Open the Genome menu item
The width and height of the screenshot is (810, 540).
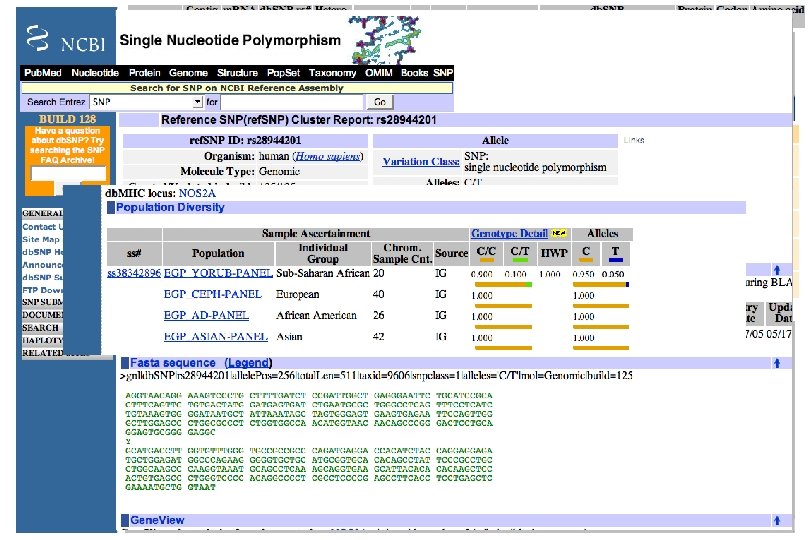188,73
